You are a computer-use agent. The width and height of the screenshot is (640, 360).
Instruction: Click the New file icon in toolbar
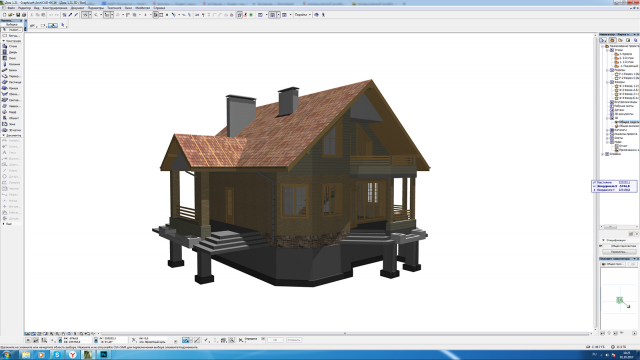click(x=4, y=15)
